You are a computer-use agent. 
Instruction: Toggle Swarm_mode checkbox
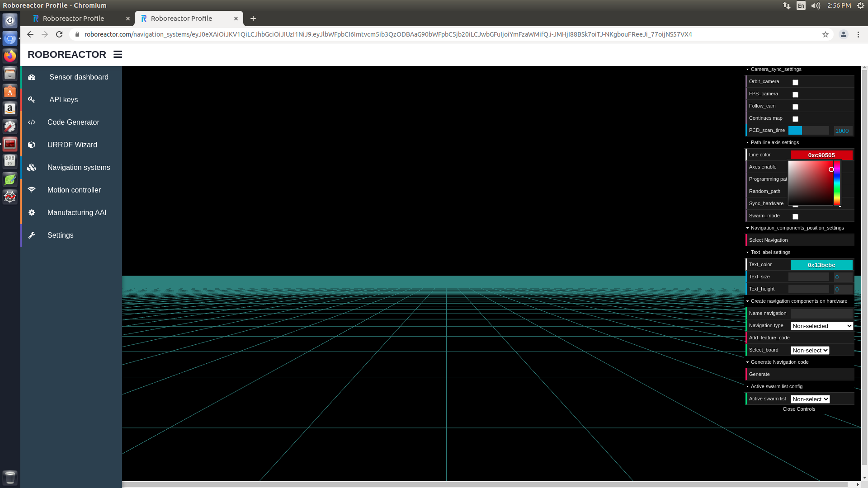coord(795,216)
